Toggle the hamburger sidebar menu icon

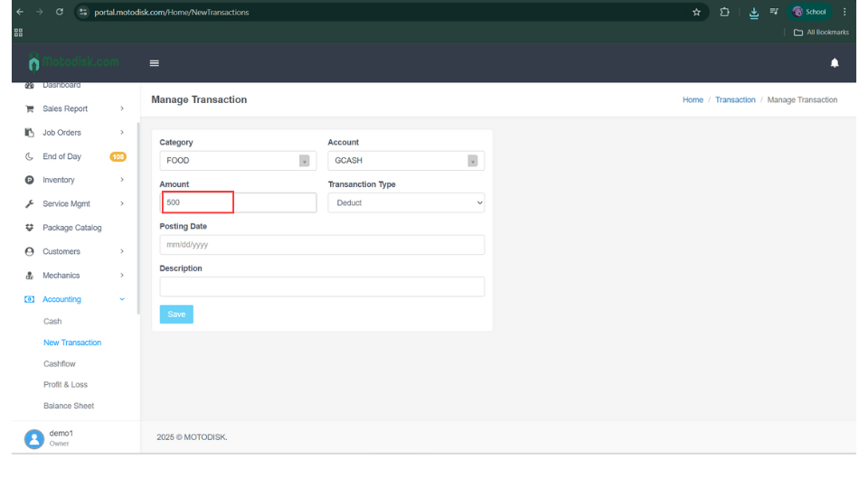click(154, 63)
